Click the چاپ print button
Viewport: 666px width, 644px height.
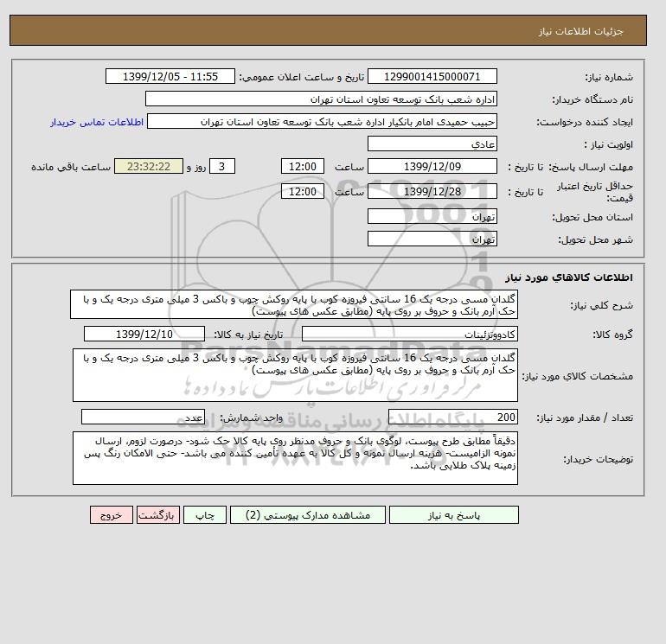(x=205, y=515)
